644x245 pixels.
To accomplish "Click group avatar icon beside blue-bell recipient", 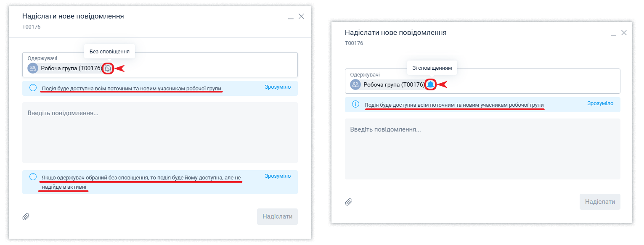I will pos(355,84).
